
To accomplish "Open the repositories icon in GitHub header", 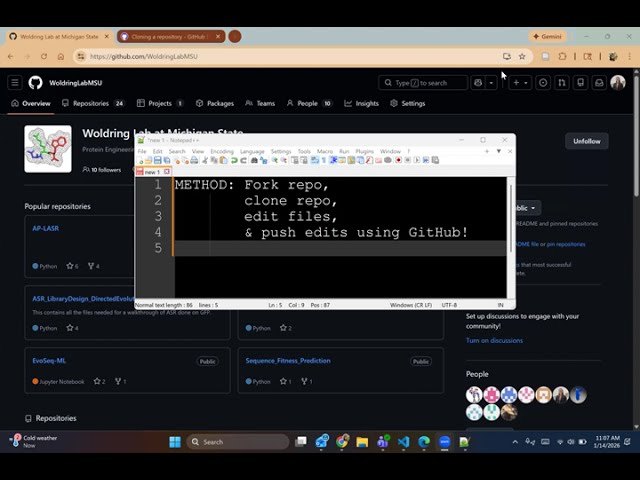I will tap(580, 83).
